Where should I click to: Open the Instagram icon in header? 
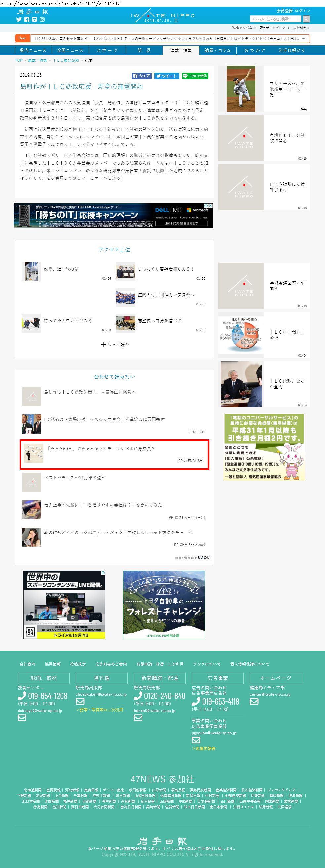(x=42, y=20)
